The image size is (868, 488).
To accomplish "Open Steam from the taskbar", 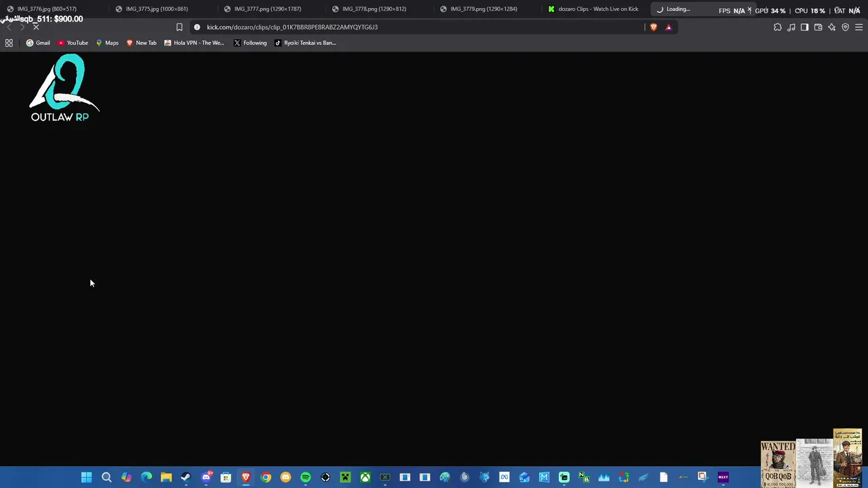I will point(186,477).
